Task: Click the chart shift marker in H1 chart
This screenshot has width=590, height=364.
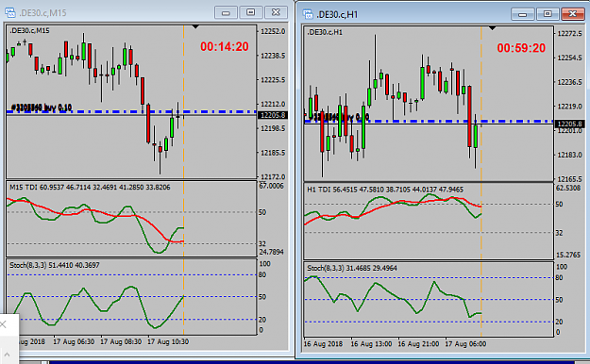Action: tap(492, 28)
